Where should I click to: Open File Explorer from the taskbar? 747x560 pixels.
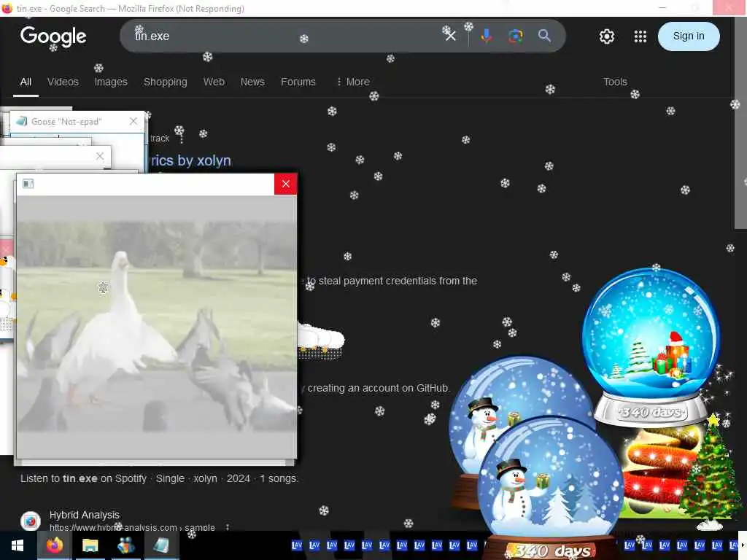(90, 545)
